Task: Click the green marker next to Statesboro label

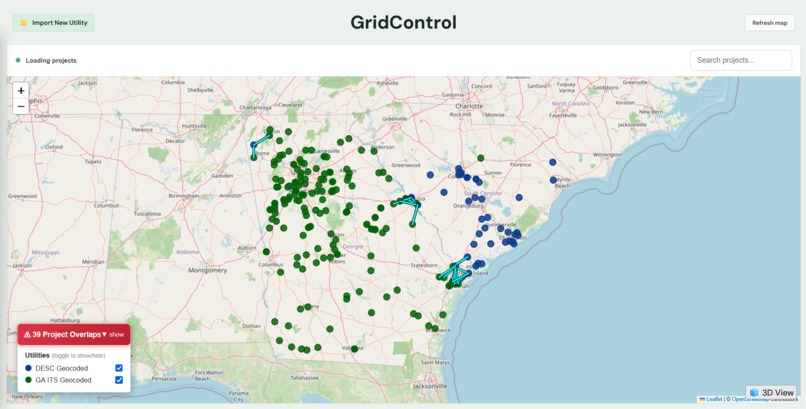Action: tap(416, 248)
